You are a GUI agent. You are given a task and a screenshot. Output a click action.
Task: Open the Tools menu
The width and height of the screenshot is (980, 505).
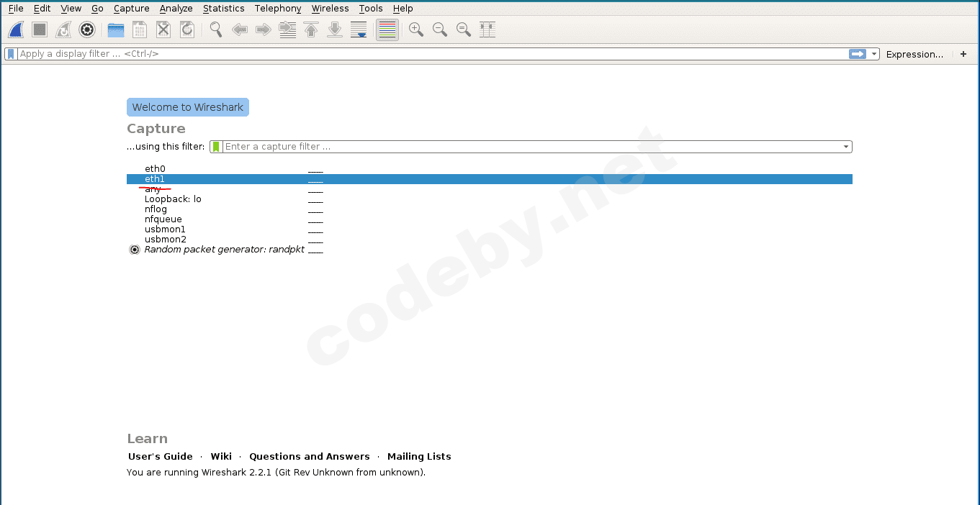(x=371, y=9)
